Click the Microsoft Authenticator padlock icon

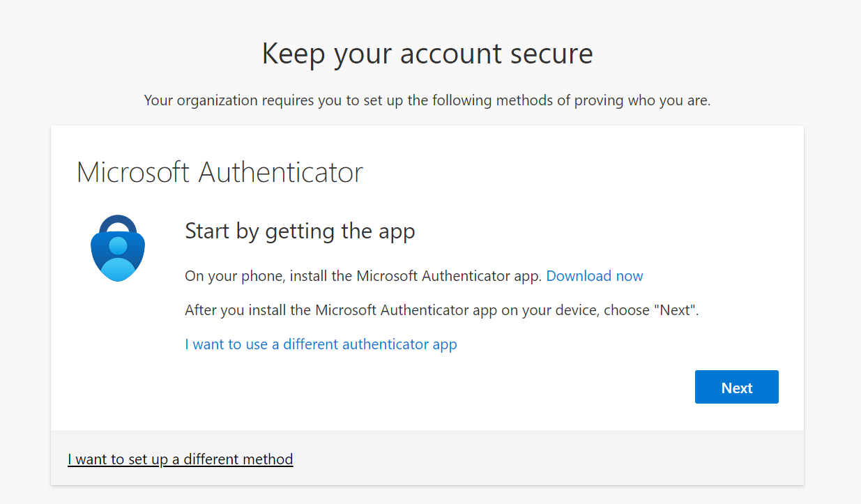pyautogui.click(x=118, y=248)
